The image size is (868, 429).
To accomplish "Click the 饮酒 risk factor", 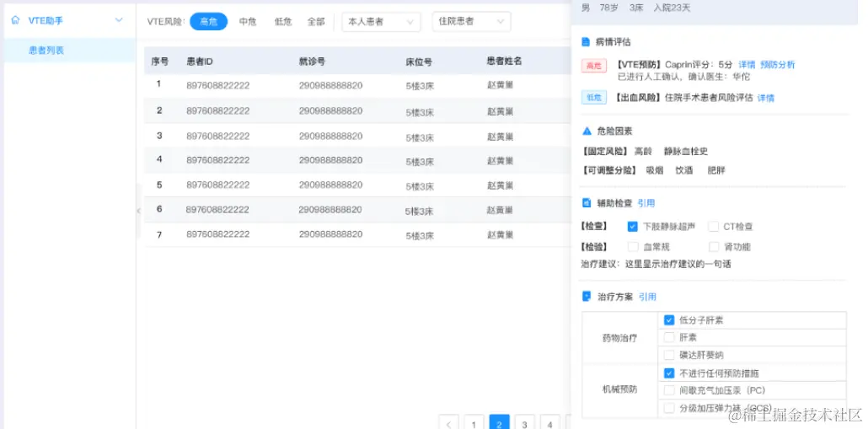I will pyautogui.click(x=684, y=170).
